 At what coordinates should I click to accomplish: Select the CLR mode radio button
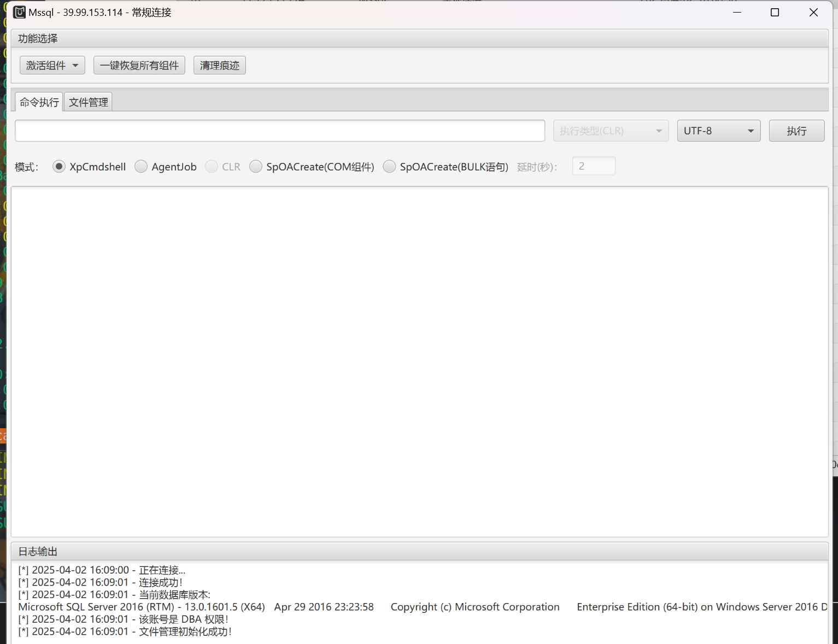[212, 167]
